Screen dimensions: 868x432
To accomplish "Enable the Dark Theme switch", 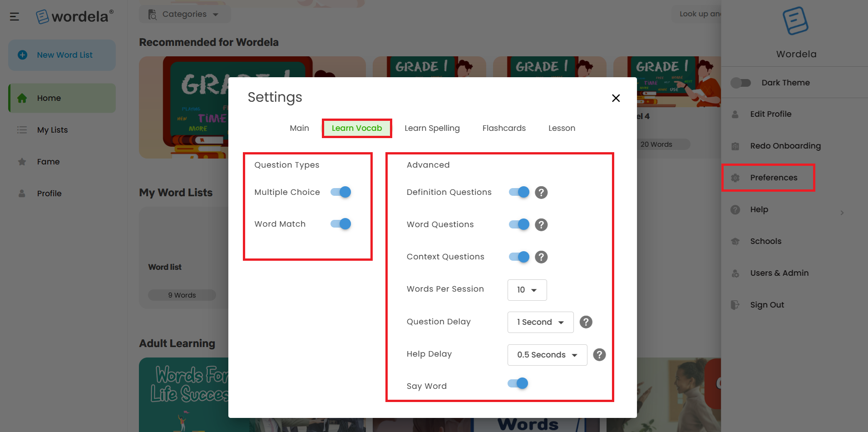I will click(x=740, y=83).
